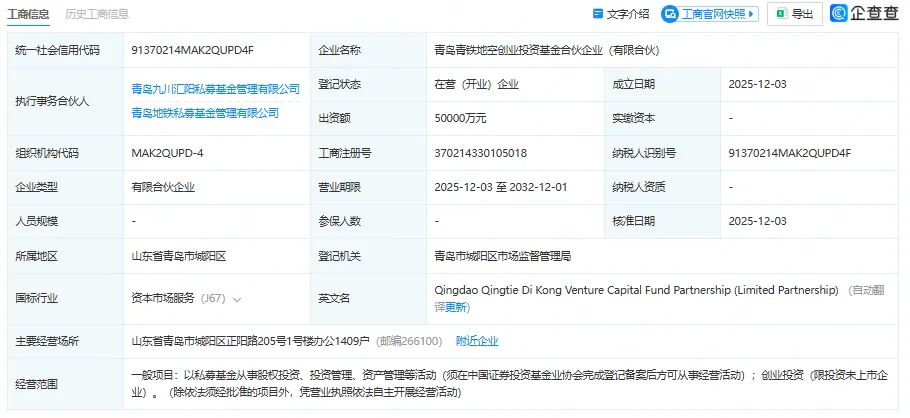Open 青岛地铁私募基金管理有限公司 link
Image resolution: width=910 pixels, height=418 pixels.
tap(205, 113)
